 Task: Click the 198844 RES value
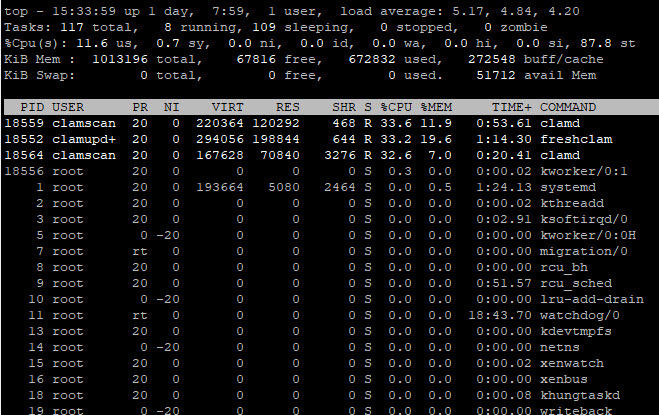[276, 139]
